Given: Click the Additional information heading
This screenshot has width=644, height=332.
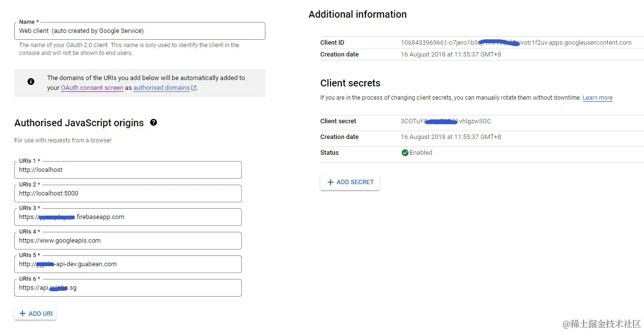Looking at the screenshot, I should click(x=358, y=14).
